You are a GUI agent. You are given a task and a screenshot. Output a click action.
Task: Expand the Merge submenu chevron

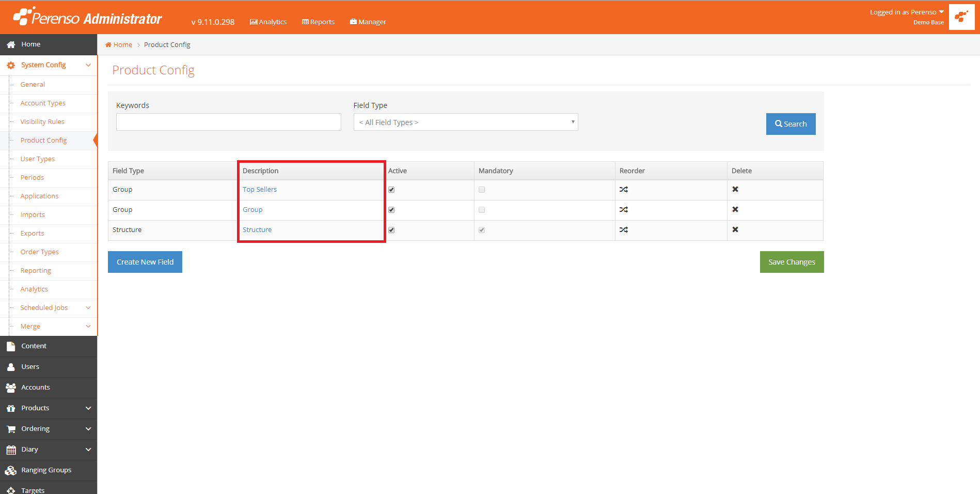click(88, 327)
